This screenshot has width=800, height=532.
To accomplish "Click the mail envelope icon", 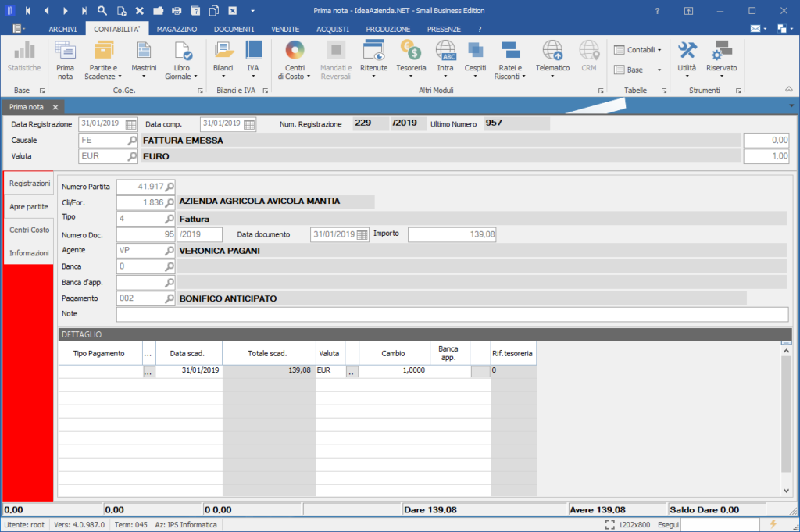I will 755,29.
